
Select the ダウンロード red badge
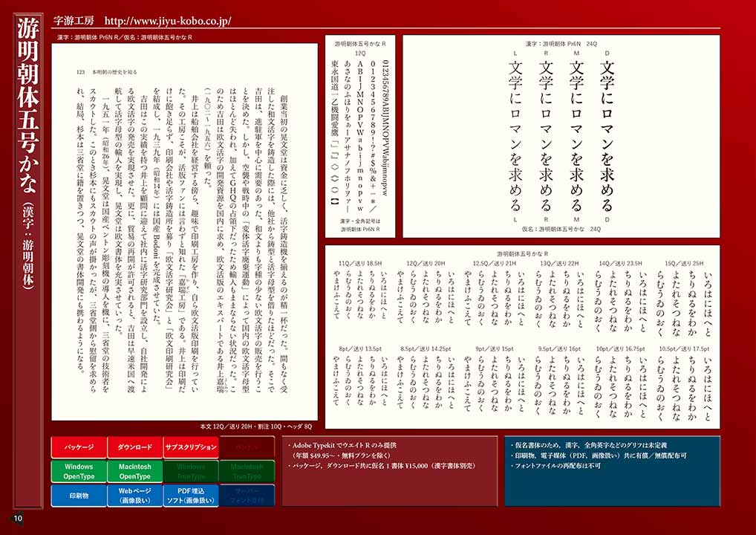click(135, 447)
